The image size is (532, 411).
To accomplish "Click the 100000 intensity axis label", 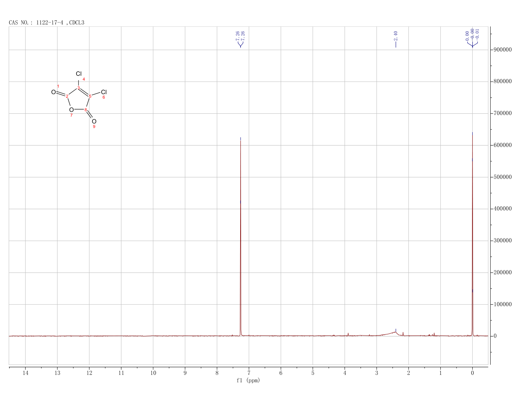I will [x=502, y=305].
